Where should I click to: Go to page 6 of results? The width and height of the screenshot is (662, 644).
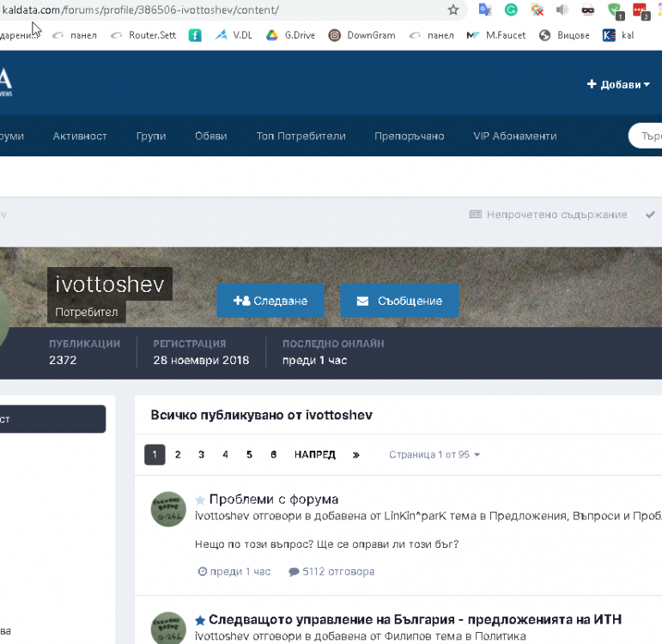273,454
